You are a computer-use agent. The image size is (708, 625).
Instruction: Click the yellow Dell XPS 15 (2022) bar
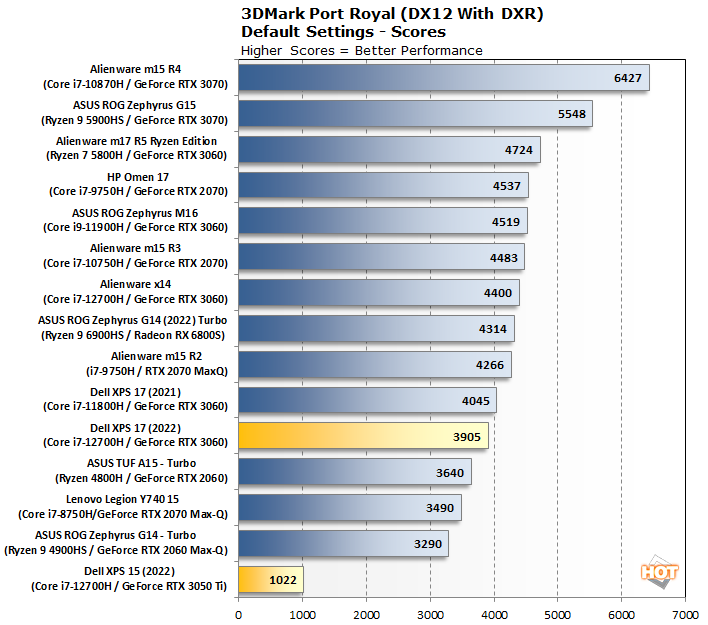tap(270, 580)
